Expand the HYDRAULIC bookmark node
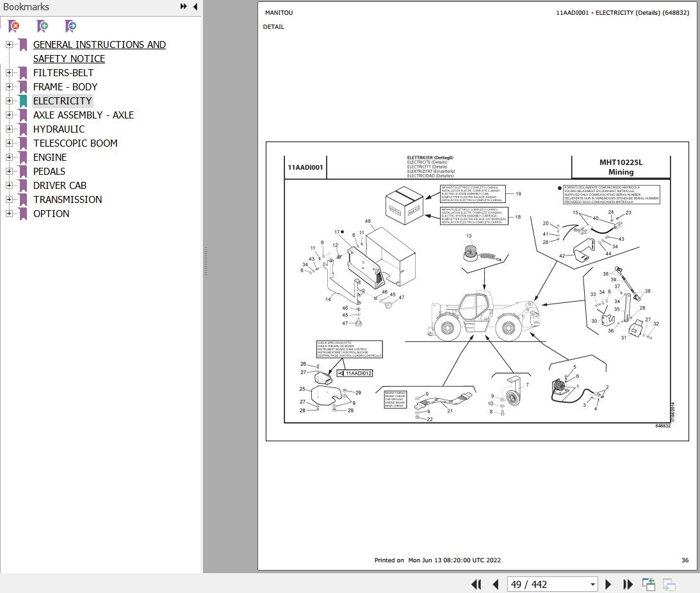 (x=9, y=129)
